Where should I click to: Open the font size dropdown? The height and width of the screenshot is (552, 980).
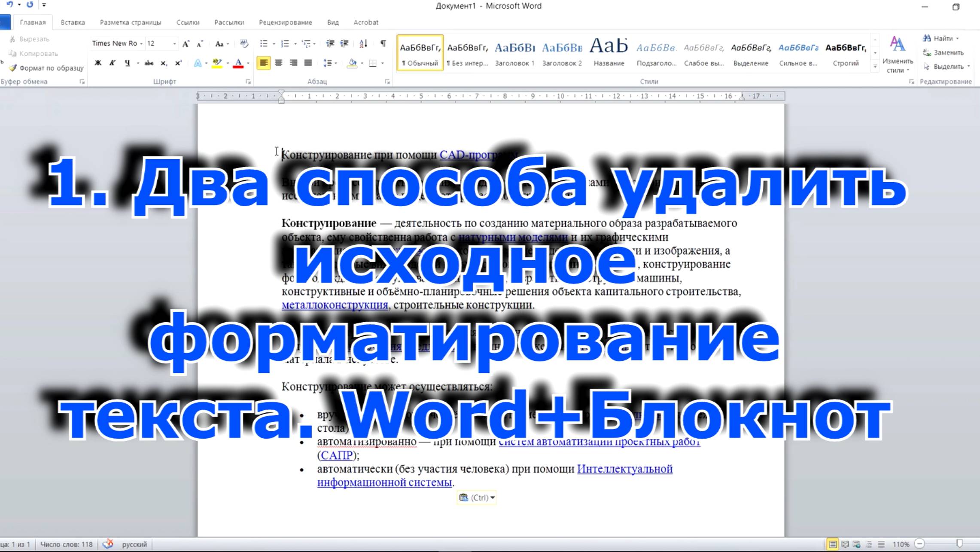[174, 43]
